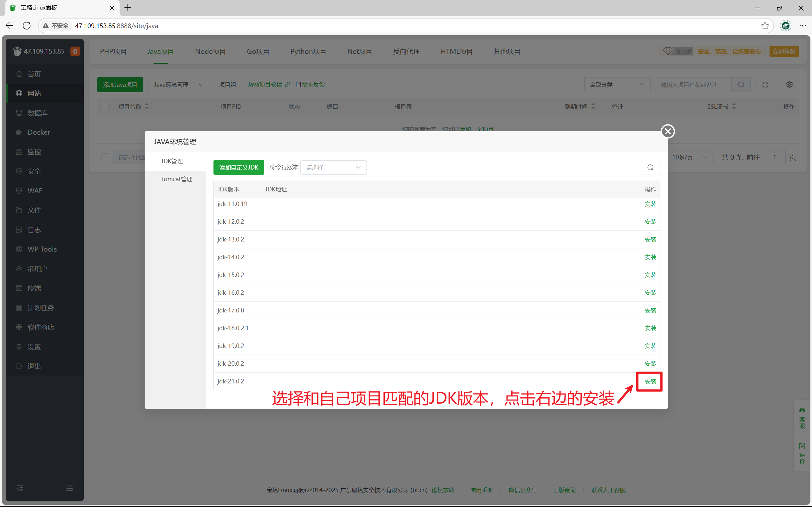The width and height of the screenshot is (812, 507).
Task: Click the JDK list refresh icon
Action: coord(650,167)
